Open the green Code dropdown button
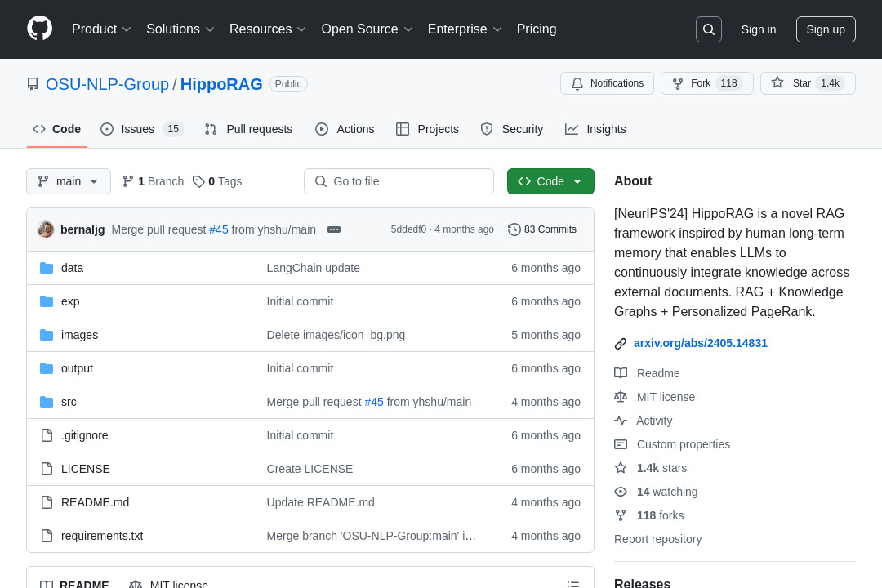882x588 pixels. (550, 181)
